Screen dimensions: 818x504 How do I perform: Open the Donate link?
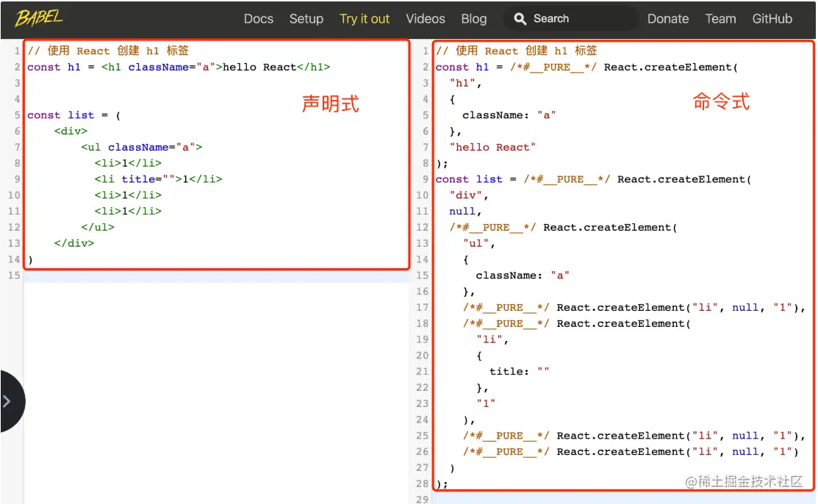tap(668, 19)
